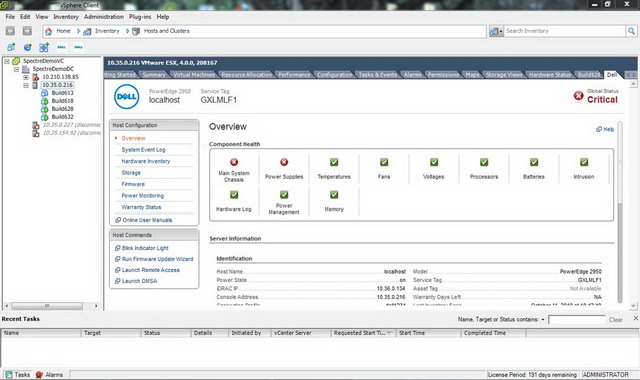Select the Build613 virtual machine
The width and height of the screenshot is (640, 380).
(62, 93)
